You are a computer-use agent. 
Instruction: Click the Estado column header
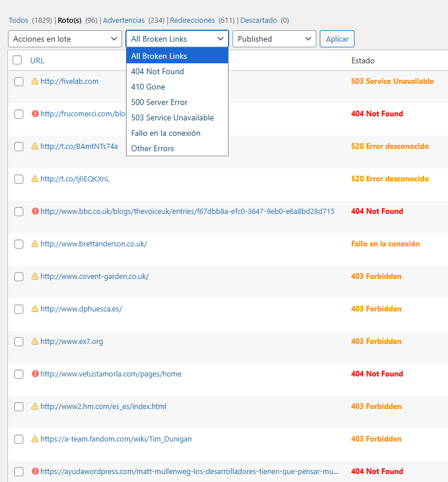tap(363, 60)
